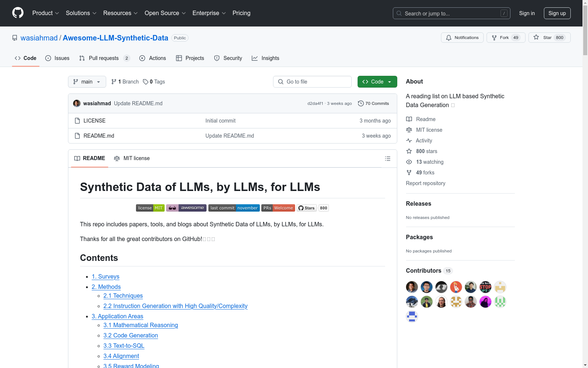Click the last commit november badge
Viewport: 588px width, 368px height.
click(x=234, y=208)
